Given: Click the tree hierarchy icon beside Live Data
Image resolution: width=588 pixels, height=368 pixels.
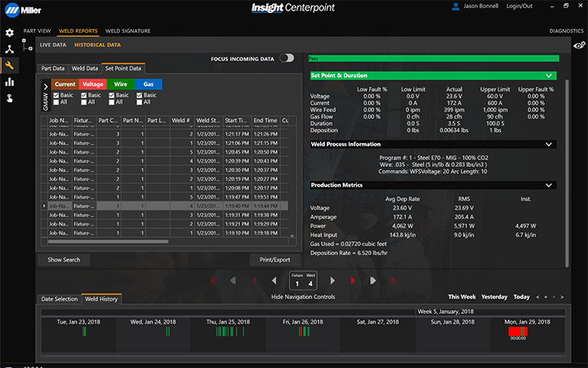Looking at the screenshot, I should point(27,45).
